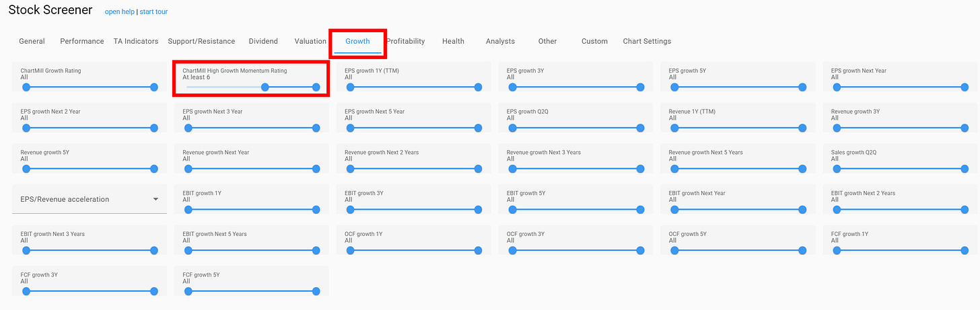The image size is (980, 310).
Task: Click the EBIT growth 3Y slider track
Action: pos(414,210)
